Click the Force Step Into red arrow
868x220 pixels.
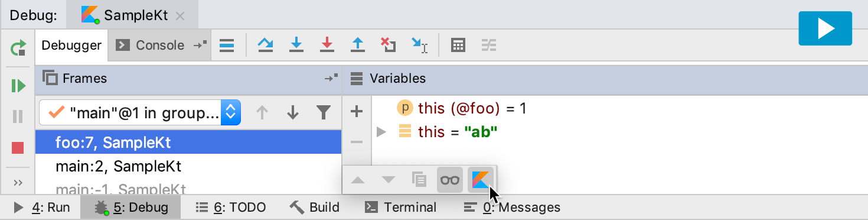[327, 45]
